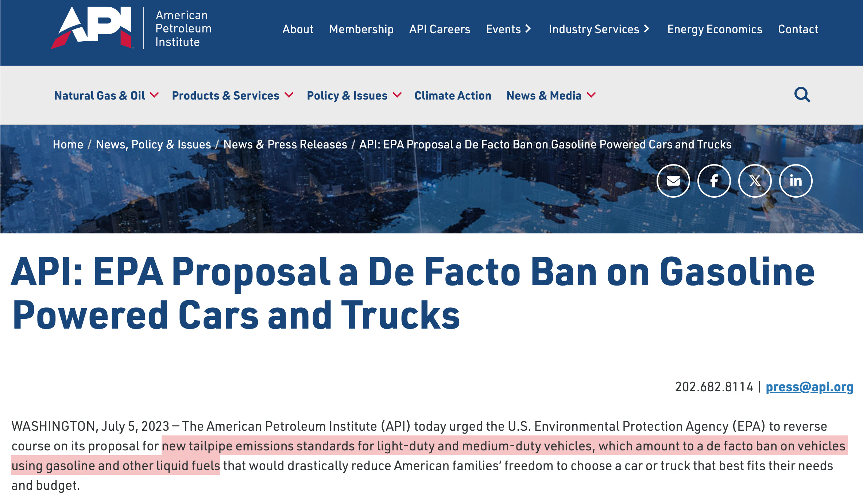
Task: Click the highlighted tailpipe emissions passage
Action: (430, 455)
